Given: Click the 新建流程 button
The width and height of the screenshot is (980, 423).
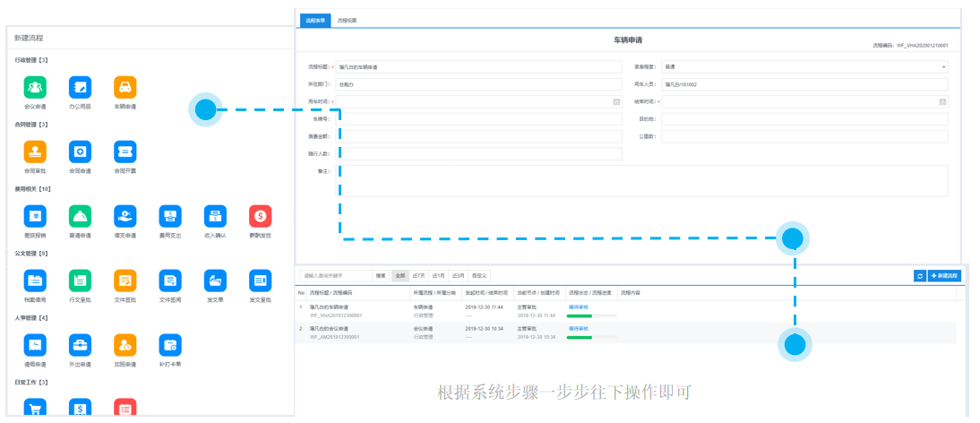Looking at the screenshot, I should pyautogui.click(x=945, y=276).
